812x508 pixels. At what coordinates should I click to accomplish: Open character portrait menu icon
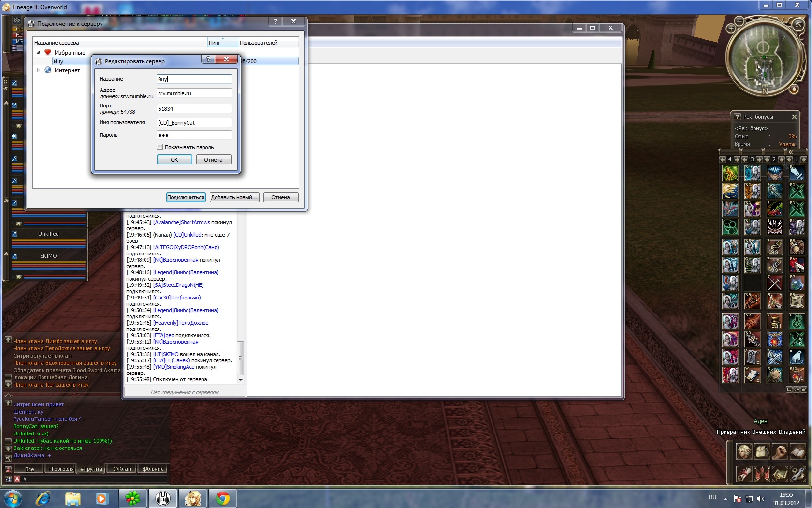tap(744, 451)
